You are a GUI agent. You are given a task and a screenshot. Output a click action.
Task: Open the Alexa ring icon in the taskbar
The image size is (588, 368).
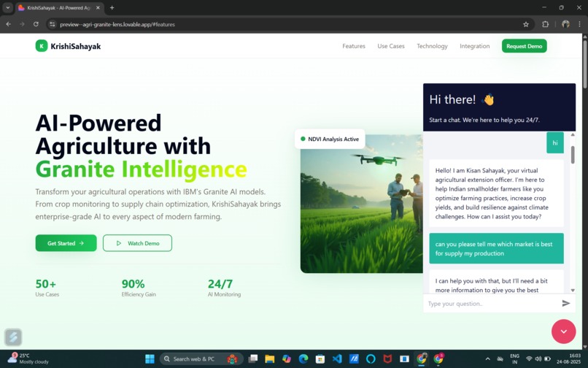pos(371,359)
